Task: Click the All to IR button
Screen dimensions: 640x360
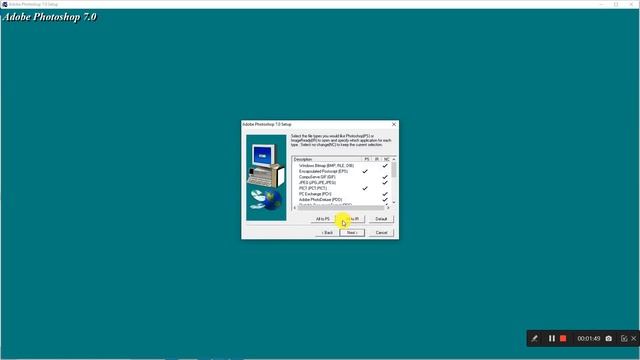Action: point(352,219)
